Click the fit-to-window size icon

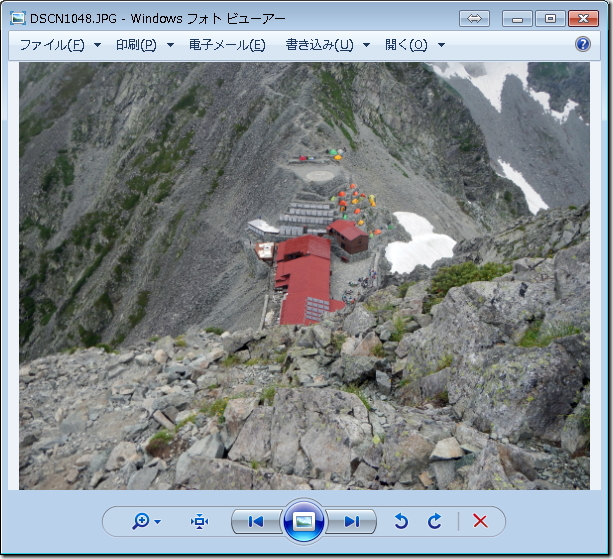200,521
